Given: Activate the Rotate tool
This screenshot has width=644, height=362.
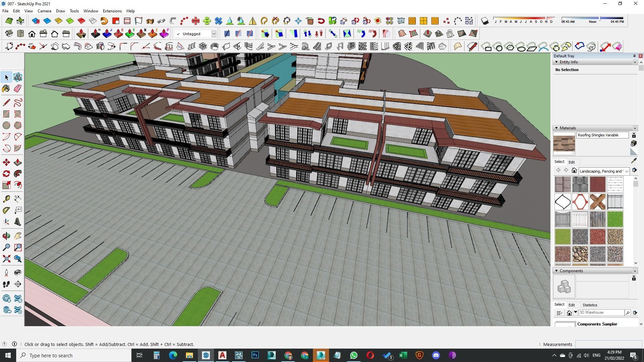Looking at the screenshot, I should [6, 174].
